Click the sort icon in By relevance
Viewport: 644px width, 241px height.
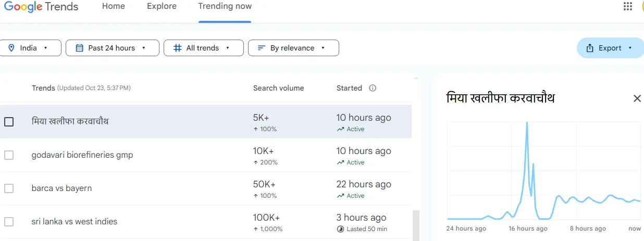tap(262, 48)
